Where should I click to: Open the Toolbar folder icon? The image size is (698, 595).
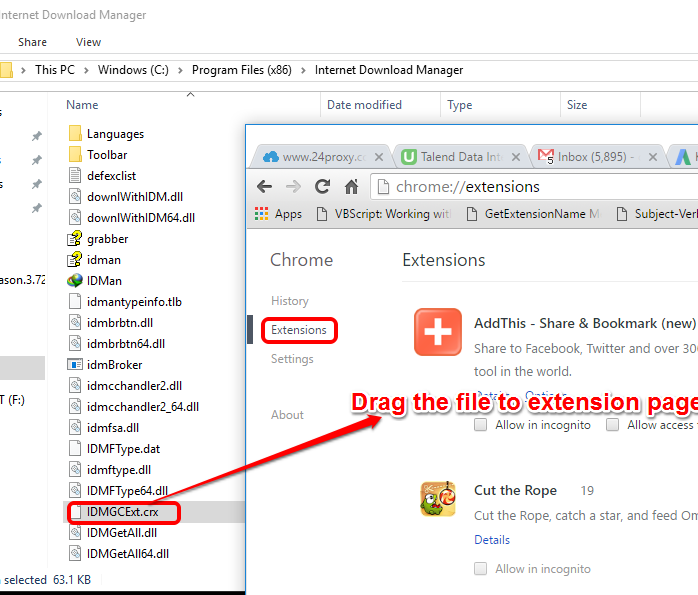(75, 154)
